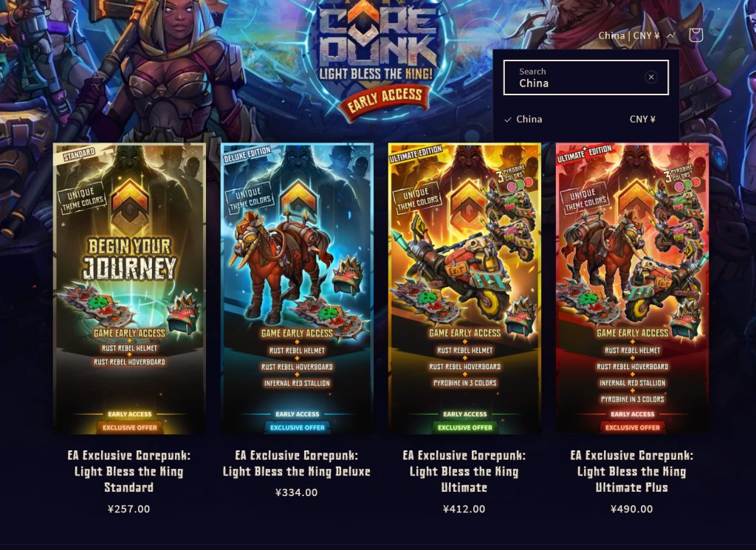Open the shopping cart icon
The height and width of the screenshot is (550, 756).
pyautogui.click(x=695, y=35)
